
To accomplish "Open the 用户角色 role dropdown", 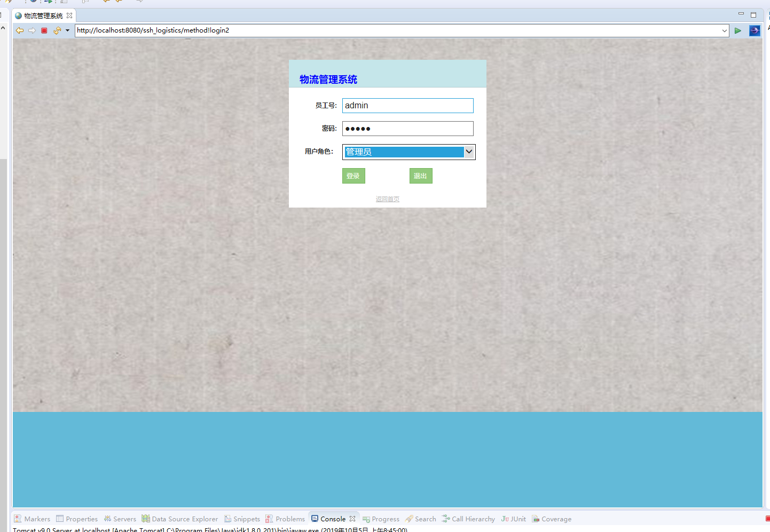I will click(x=409, y=152).
